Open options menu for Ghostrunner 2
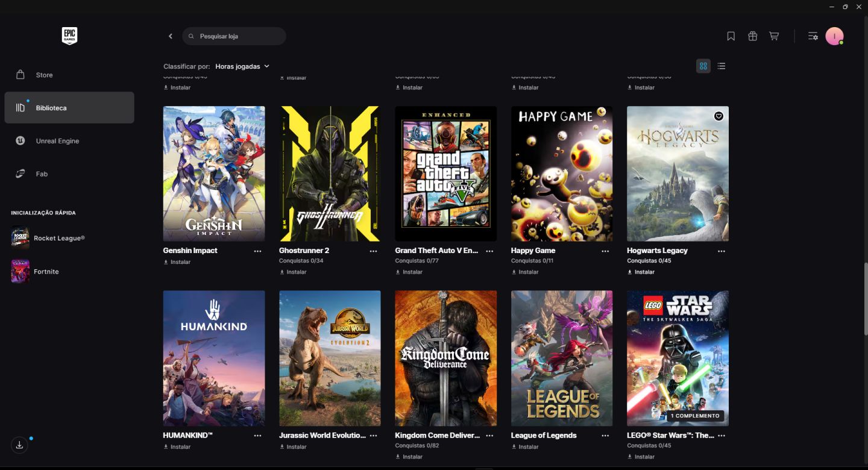The height and width of the screenshot is (470, 868). click(373, 251)
